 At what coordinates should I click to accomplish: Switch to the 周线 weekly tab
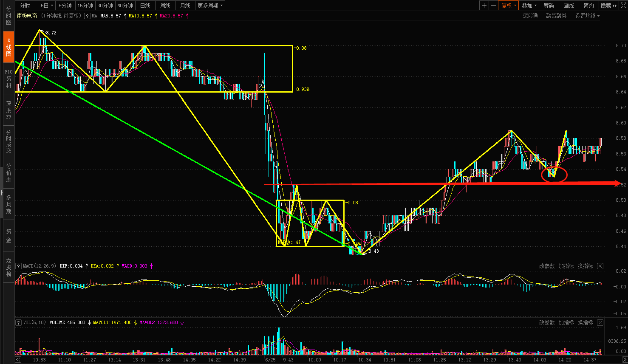click(165, 6)
